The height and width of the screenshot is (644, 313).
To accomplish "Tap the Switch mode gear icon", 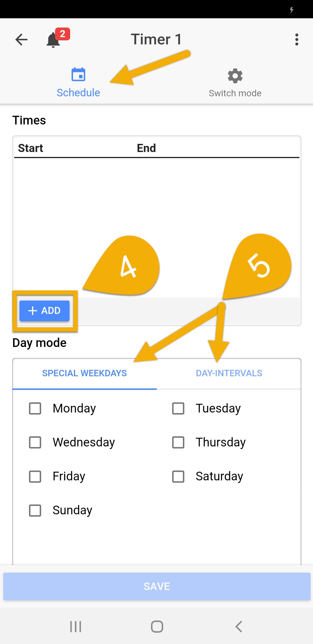I will click(235, 76).
